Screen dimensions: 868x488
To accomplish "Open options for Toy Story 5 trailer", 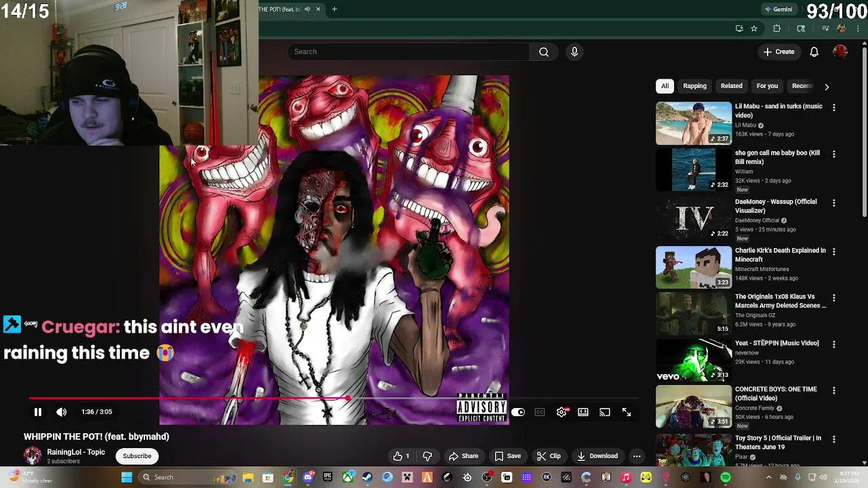I will pos(834,439).
